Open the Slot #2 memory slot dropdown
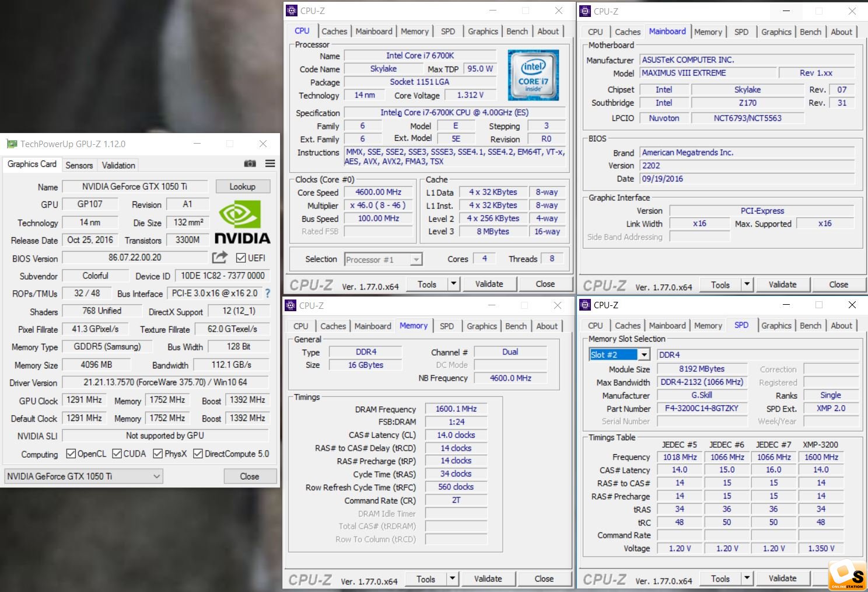Viewport: 868px width, 592px height. pos(619,354)
